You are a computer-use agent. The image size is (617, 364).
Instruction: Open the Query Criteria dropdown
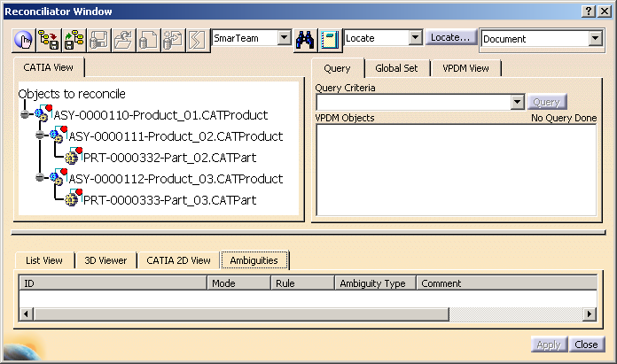518,103
